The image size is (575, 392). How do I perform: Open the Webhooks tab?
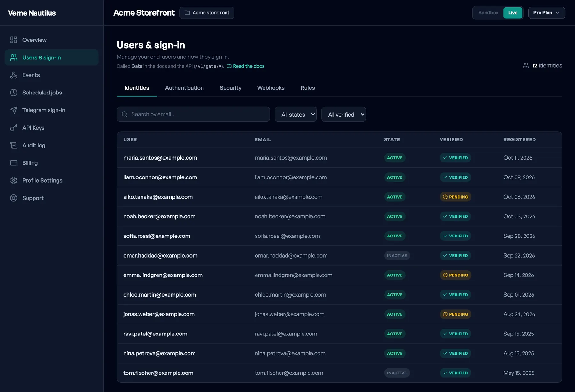(x=271, y=88)
